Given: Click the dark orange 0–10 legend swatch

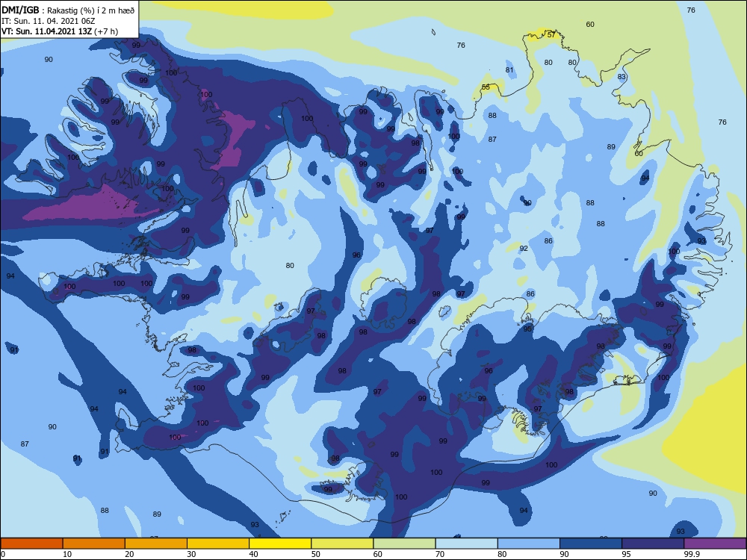Looking at the screenshot, I should click(31, 544).
